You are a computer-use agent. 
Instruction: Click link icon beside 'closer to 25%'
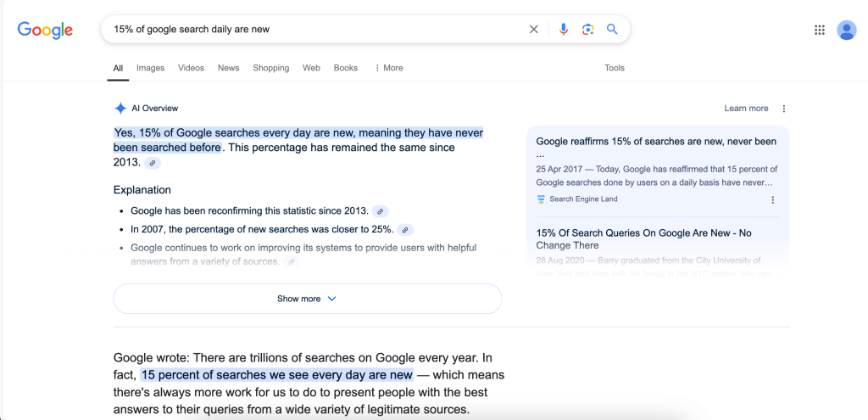405,230
